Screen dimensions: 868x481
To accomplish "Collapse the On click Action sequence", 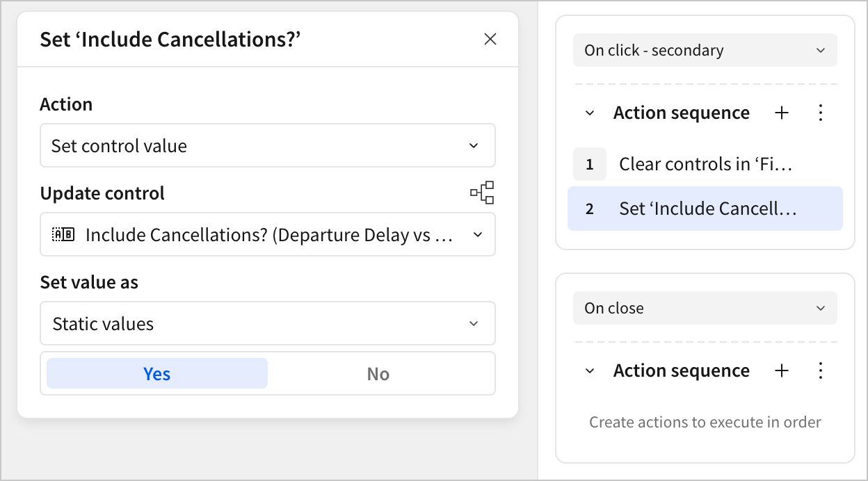I will pos(590,113).
